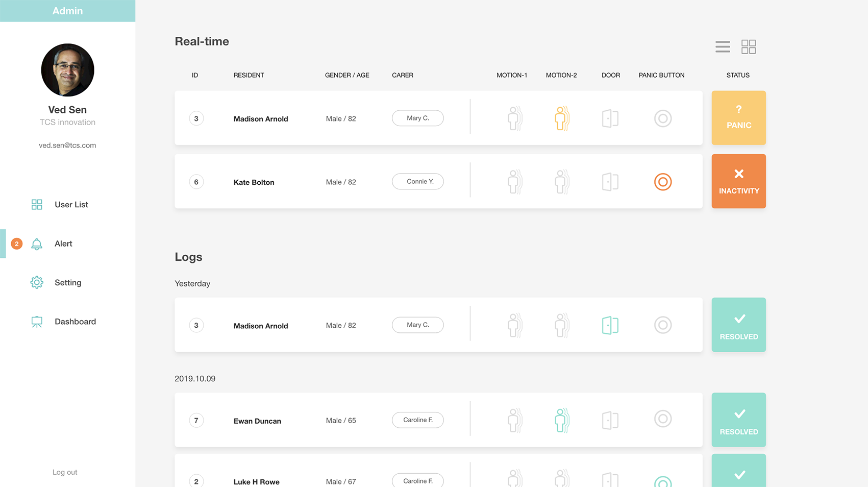Select the Mary C. carer tag in Real-time
This screenshot has height=487, width=868.
(x=417, y=118)
